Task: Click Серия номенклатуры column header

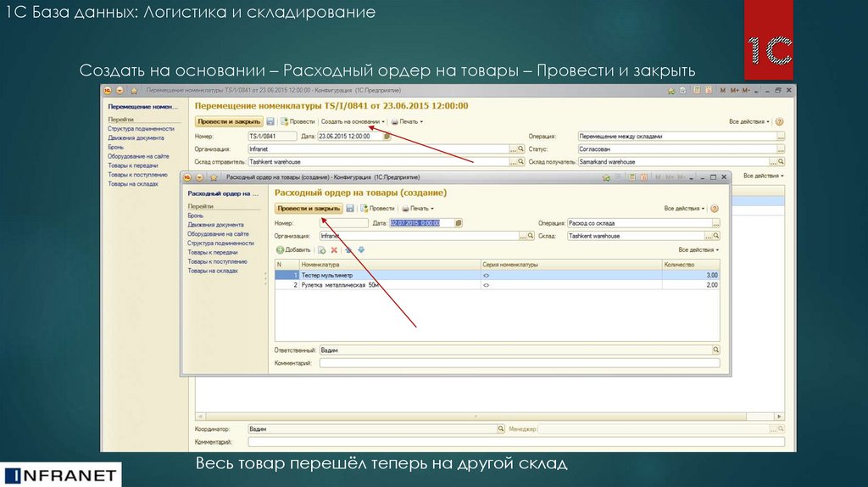Action: (x=571, y=264)
